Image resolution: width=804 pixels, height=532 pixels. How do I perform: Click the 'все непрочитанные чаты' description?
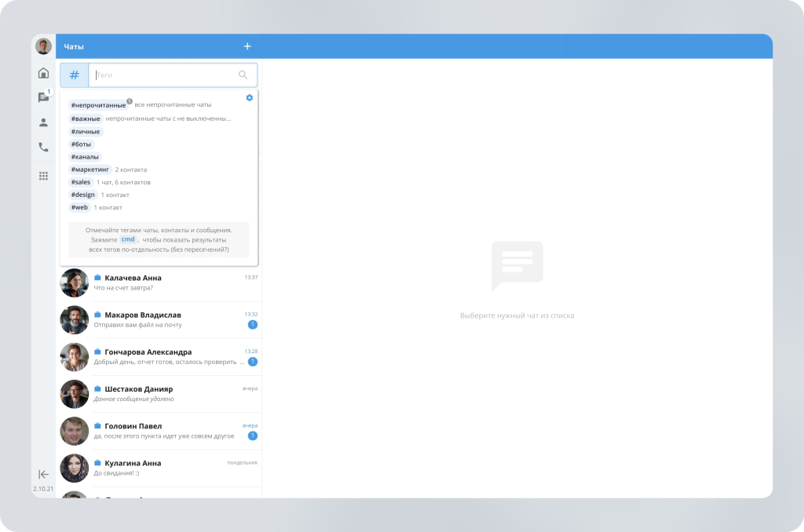pyautogui.click(x=173, y=104)
